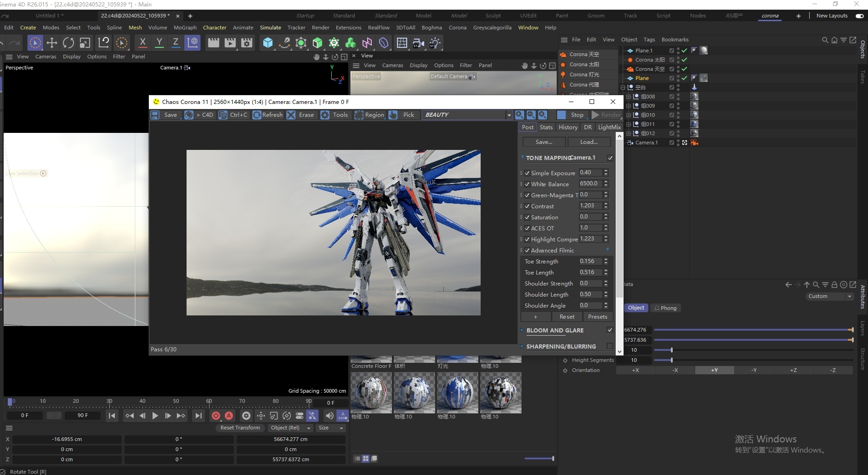The width and height of the screenshot is (868, 475).
Task: Click the Stop render button
Action: (x=572, y=115)
